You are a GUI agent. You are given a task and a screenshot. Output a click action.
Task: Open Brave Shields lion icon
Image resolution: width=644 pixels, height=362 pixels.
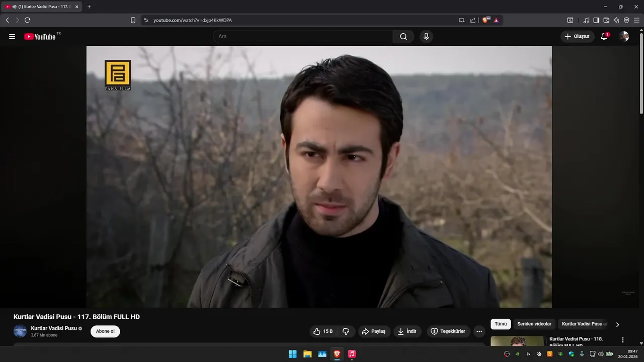pyautogui.click(x=486, y=20)
